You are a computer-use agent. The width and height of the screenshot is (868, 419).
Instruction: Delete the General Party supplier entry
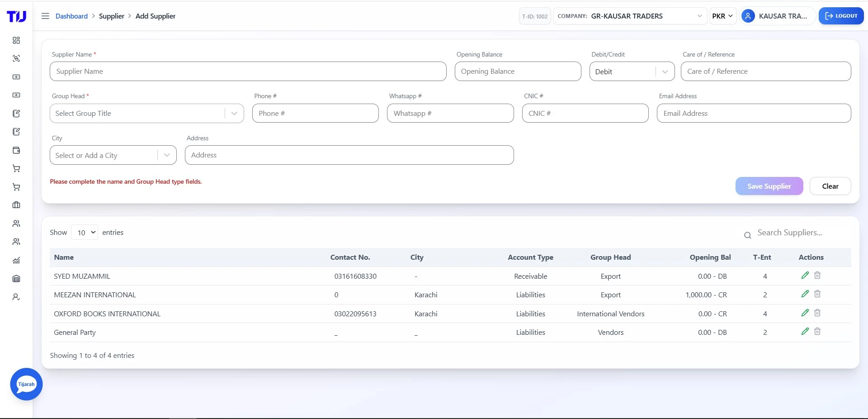[x=817, y=331]
